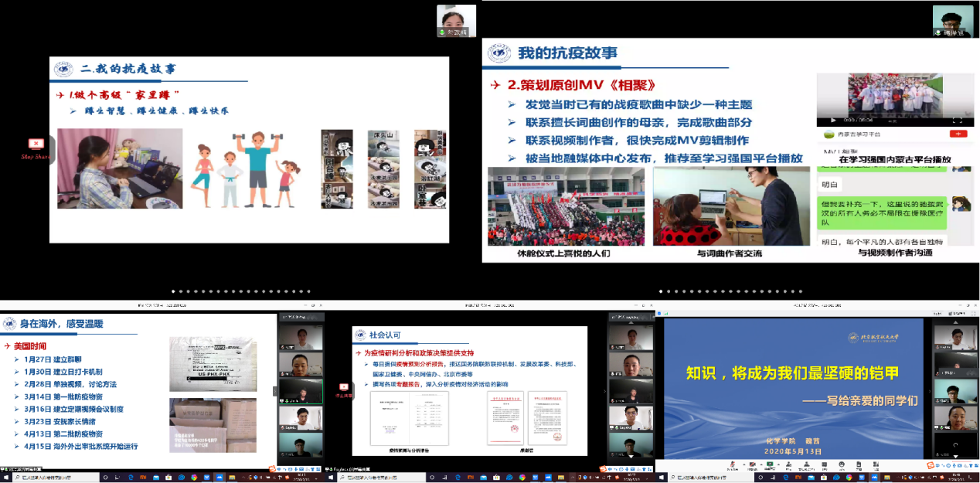This screenshot has height=483, width=980.
Task: Select the top-right corner participant video thumbnail
Action: (x=952, y=21)
